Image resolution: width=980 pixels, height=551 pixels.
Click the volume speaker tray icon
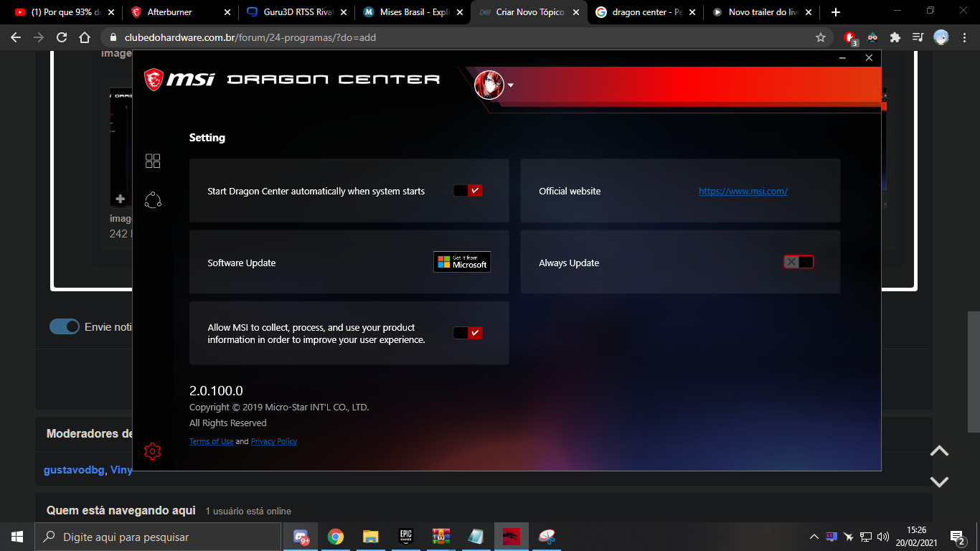[883, 537]
